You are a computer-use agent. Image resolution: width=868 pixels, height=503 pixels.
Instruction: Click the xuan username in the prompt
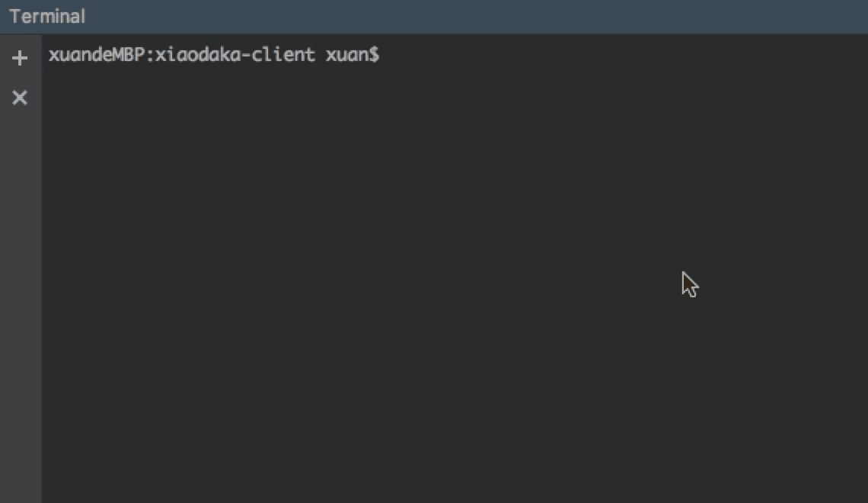point(346,55)
